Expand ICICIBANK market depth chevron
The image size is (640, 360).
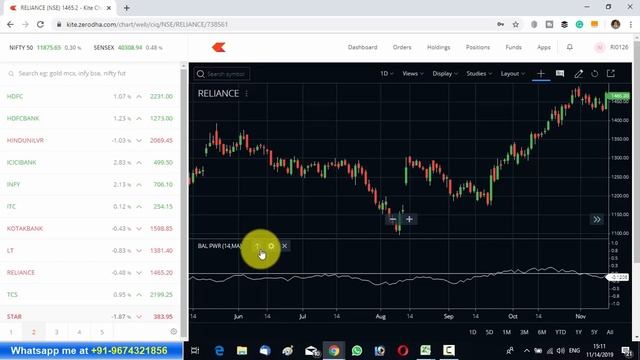(139, 162)
